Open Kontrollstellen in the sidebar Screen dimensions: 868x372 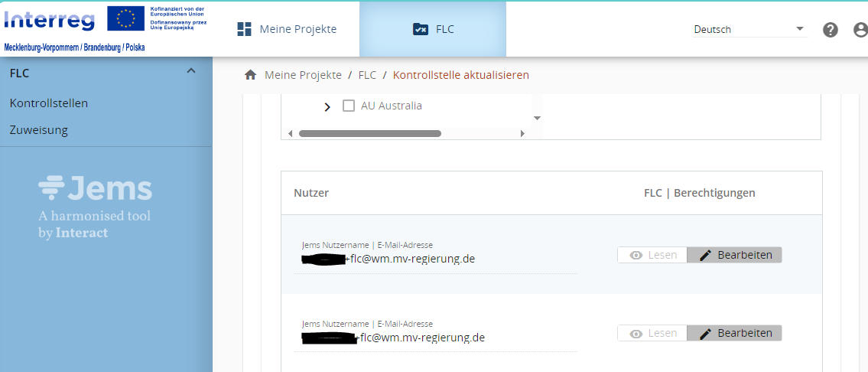pyautogui.click(x=48, y=103)
